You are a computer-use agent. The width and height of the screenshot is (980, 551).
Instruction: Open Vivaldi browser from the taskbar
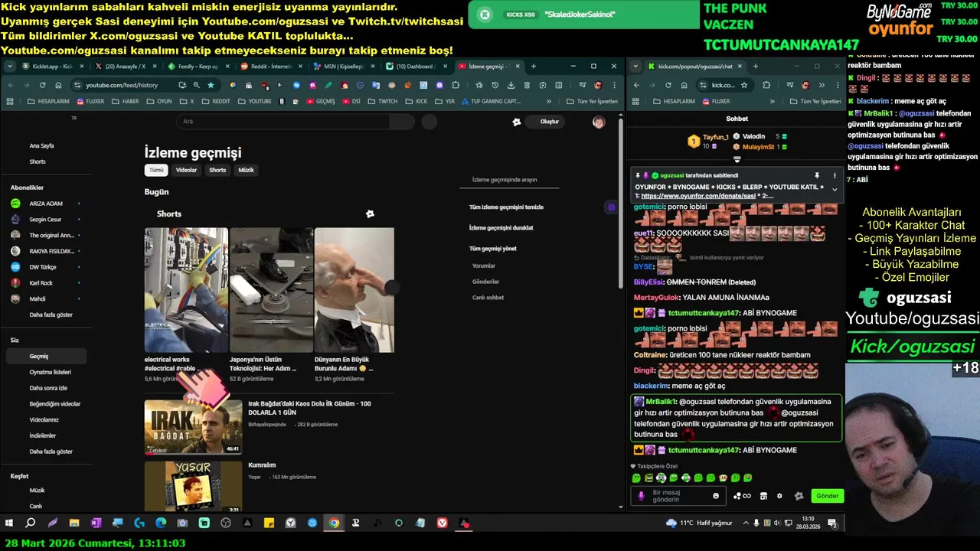click(443, 523)
